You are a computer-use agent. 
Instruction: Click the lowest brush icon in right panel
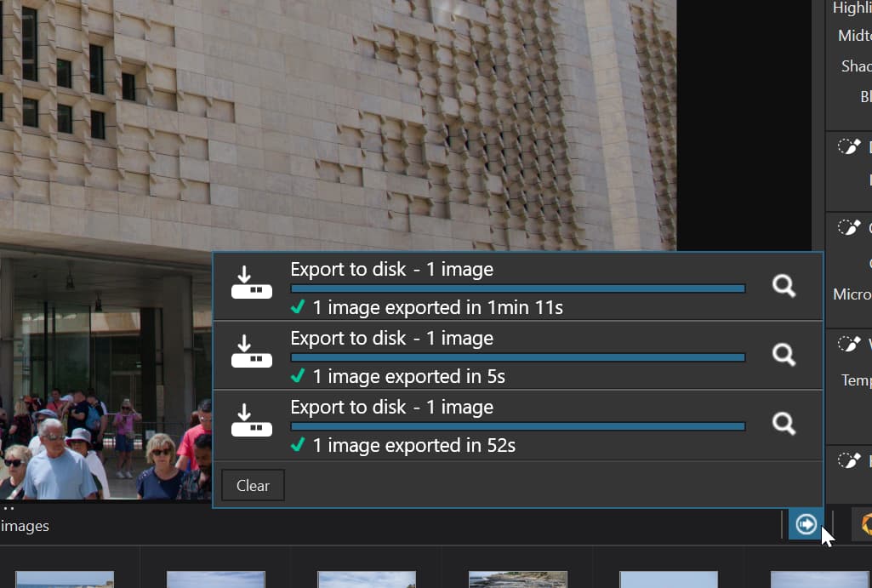coord(849,460)
